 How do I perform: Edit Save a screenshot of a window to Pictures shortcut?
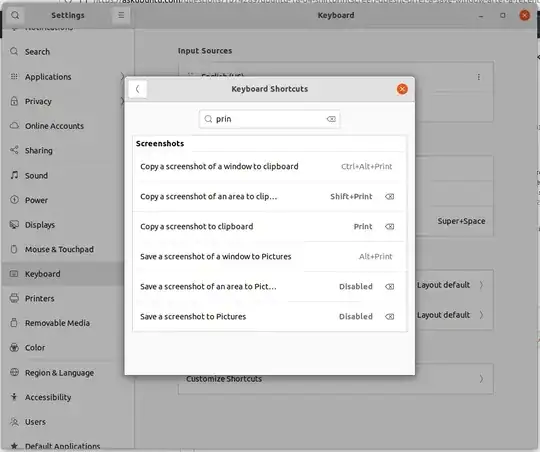[269, 257]
